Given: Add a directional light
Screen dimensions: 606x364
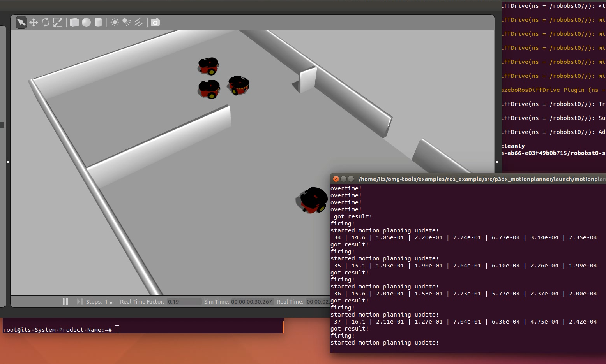Looking at the screenshot, I should click(139, 22).
